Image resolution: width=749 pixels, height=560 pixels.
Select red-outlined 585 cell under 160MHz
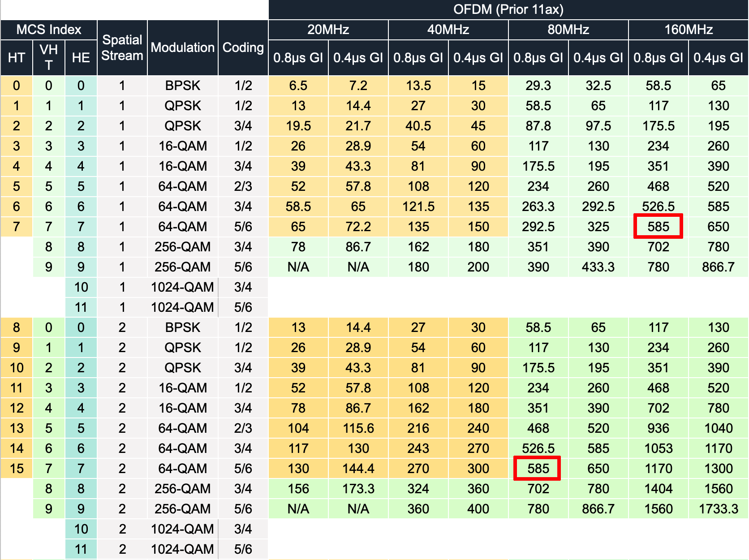[x=658, y=226]
